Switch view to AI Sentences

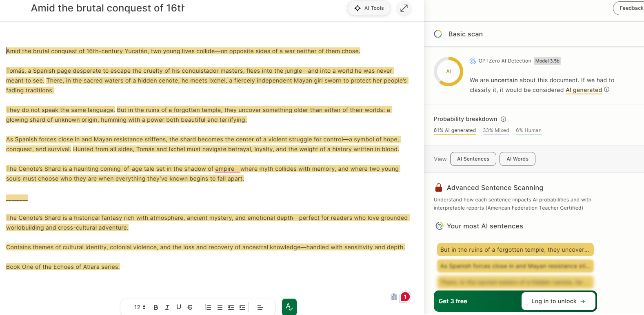[473, 159]
